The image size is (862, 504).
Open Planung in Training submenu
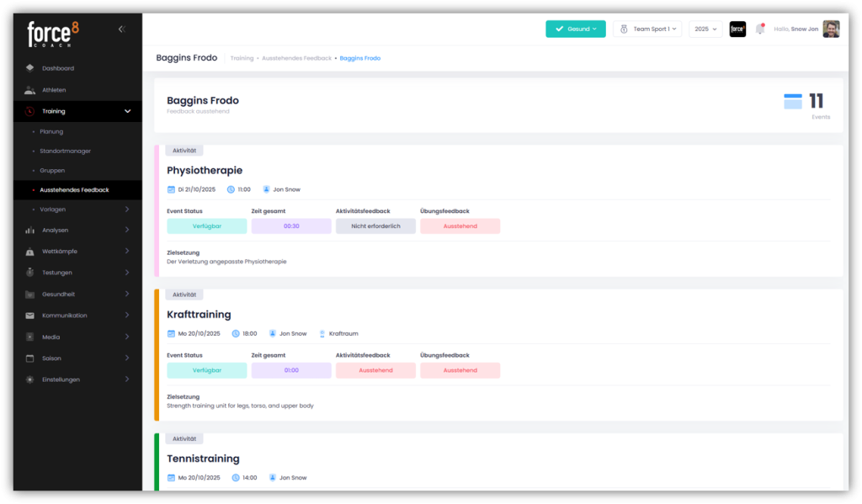point(51,132)
